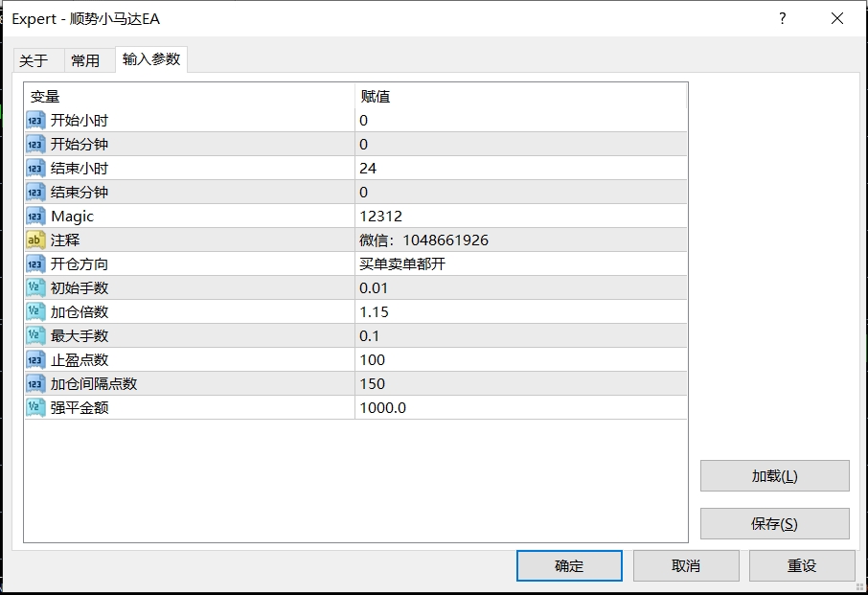The width and height of the screenshot is (868, 595).
Task: Select the integer icon next to 加仓间隔点数
Action: (x=35, y=383)
